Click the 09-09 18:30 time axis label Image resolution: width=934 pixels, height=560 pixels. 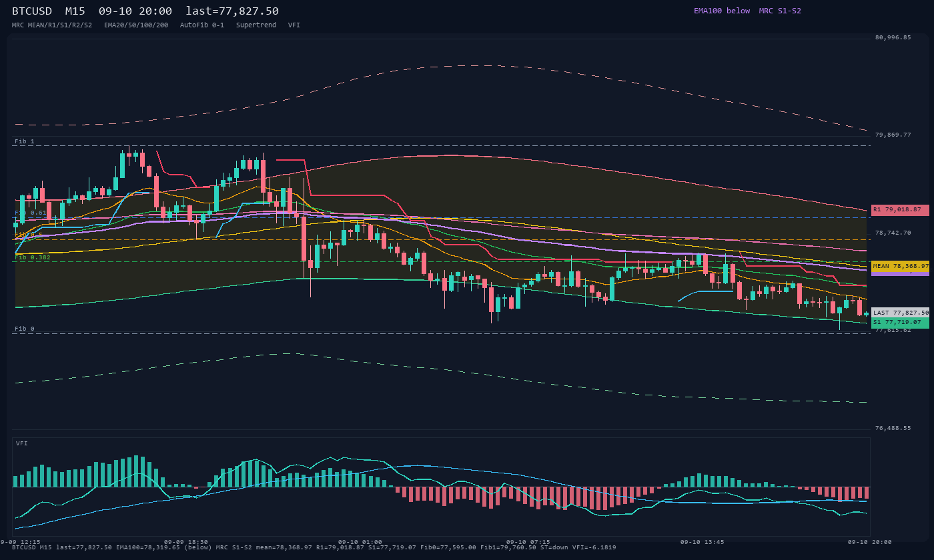pyautogui.click(x=186, y=543)
